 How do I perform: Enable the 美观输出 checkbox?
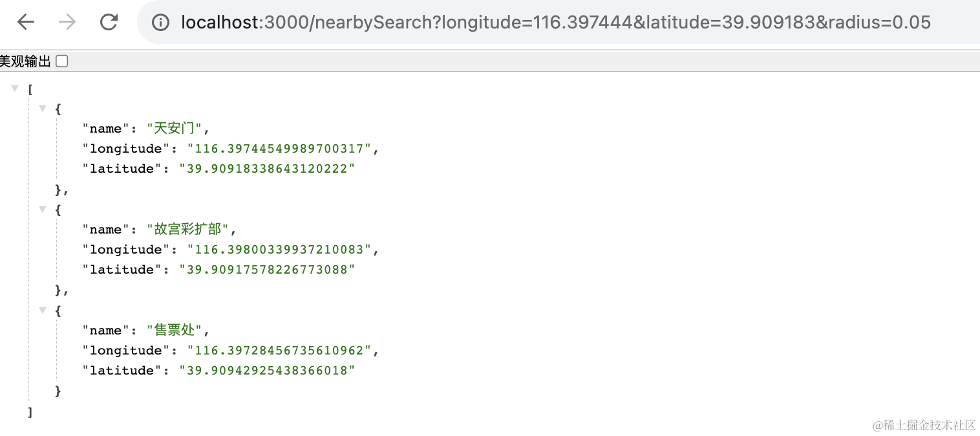click(x=62, y=61)
